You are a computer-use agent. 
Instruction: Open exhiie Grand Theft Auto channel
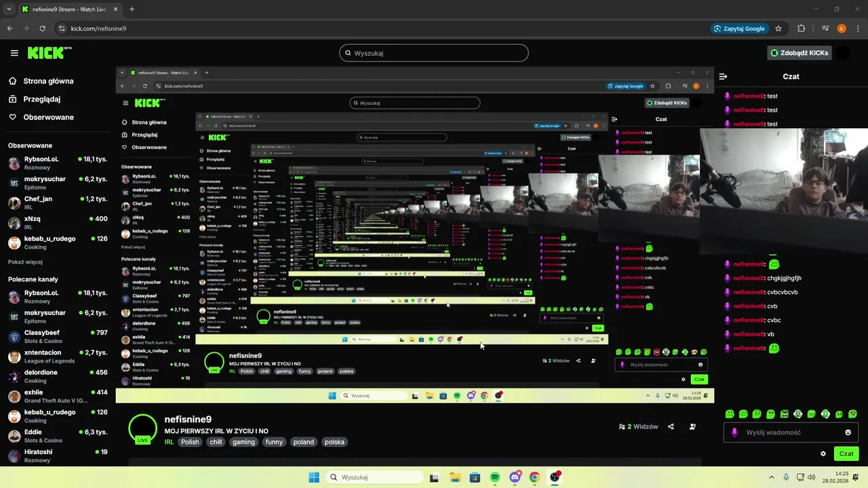[57, 396]
